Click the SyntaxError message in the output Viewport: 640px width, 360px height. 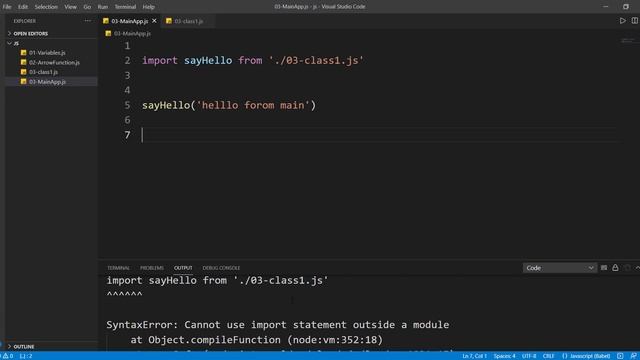point(278,325)
